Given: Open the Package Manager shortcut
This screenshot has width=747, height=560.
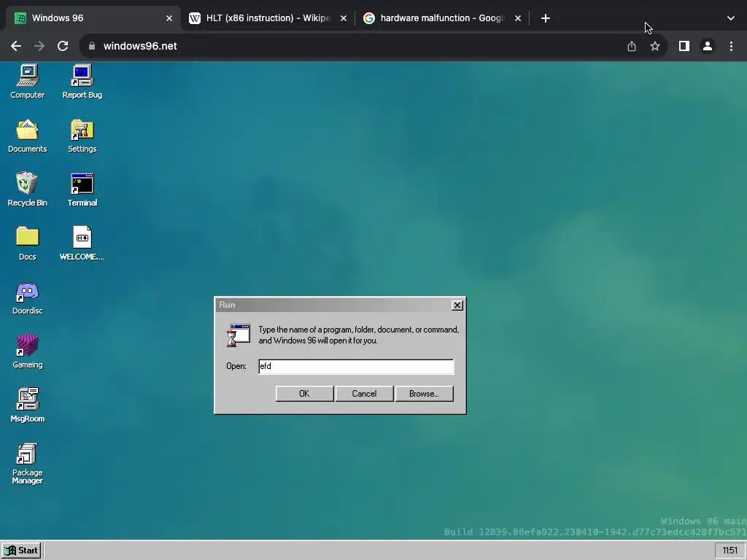Looking at the screenshot, I should click(27, 463).
